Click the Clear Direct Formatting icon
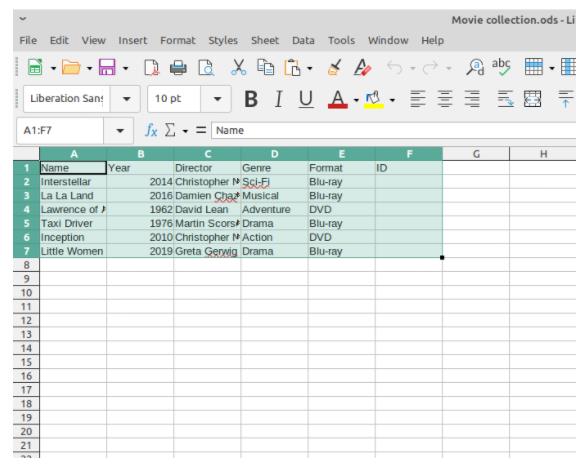585x467 pixels. point(362,68)
